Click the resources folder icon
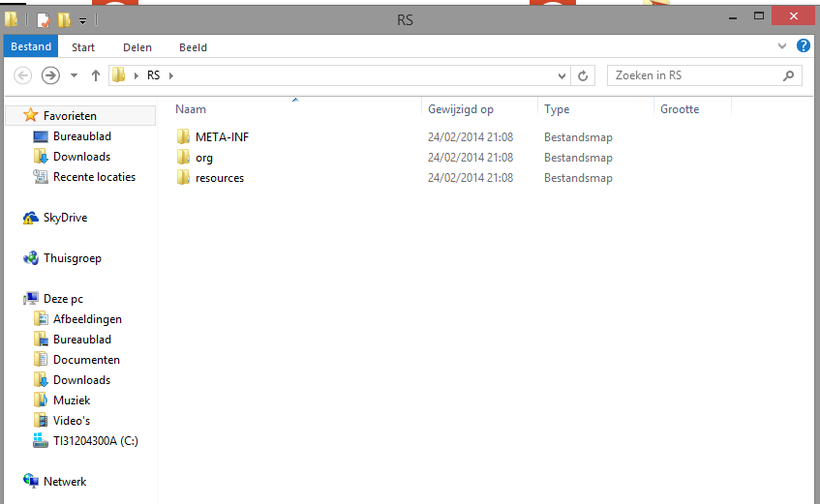This screenshot has height=504, width=820. [183, 177]
